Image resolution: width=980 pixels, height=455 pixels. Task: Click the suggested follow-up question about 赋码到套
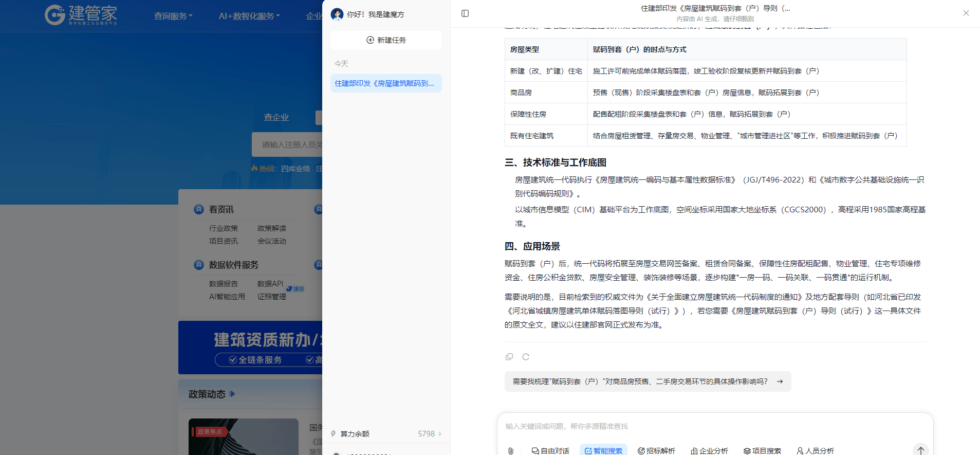(648, 381)
